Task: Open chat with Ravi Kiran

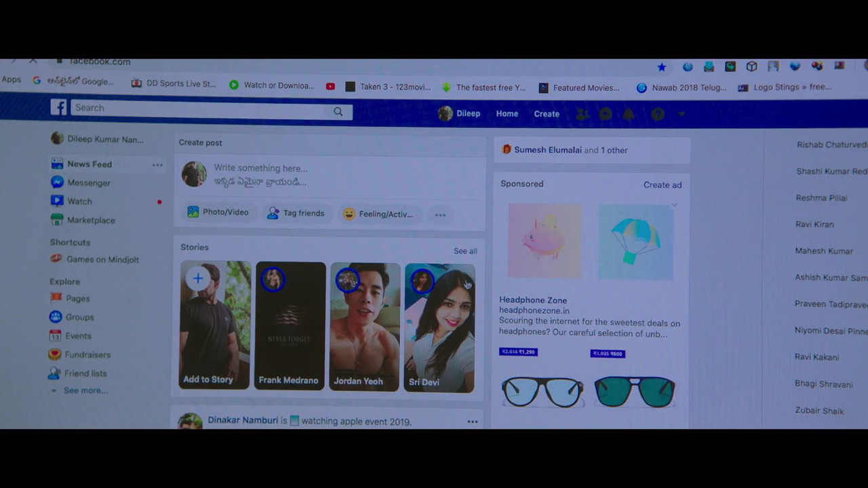Action: click(x=814, y=224)
